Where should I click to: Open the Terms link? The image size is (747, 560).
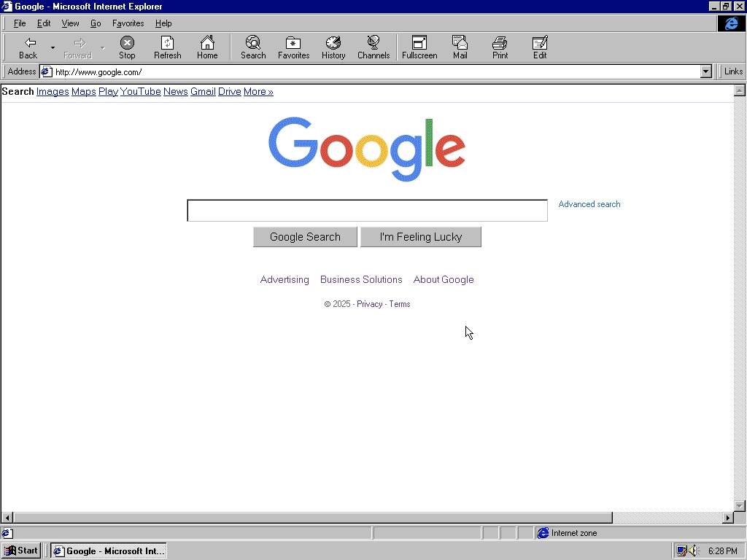click(400, 304)
